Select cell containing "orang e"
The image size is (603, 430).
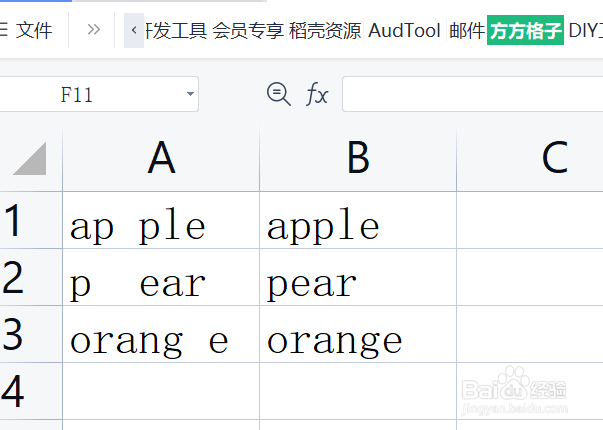(161, 334)
